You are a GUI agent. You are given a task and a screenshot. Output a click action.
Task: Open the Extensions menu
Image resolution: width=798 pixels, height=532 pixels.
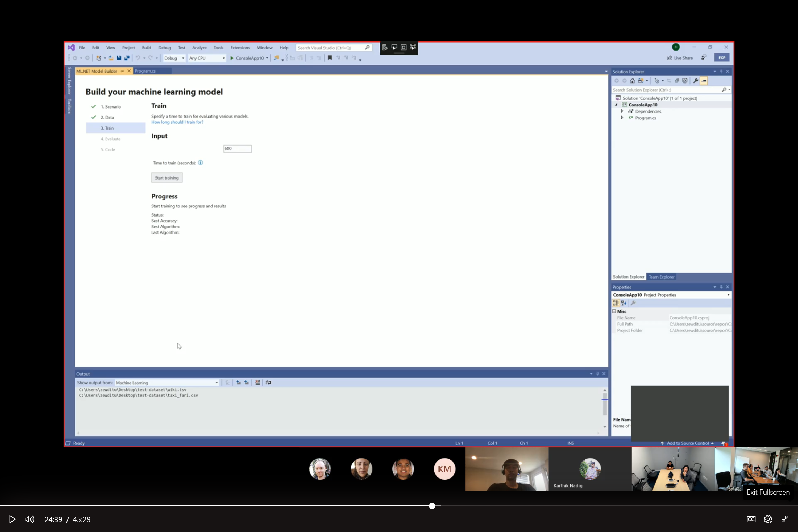(x=240, y=48)
